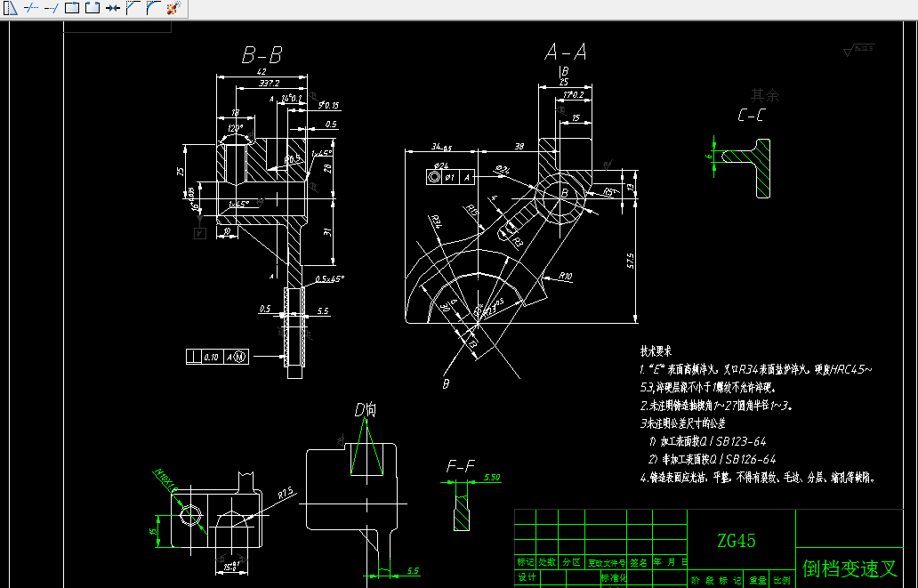
Task: Click the copy to clipboard icon
Action: pos(72,9)
